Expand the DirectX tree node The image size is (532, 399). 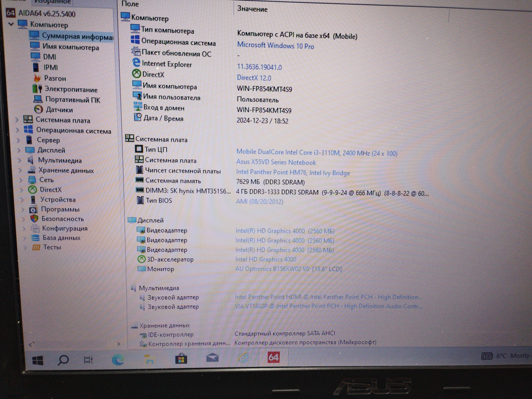point(22,190)
